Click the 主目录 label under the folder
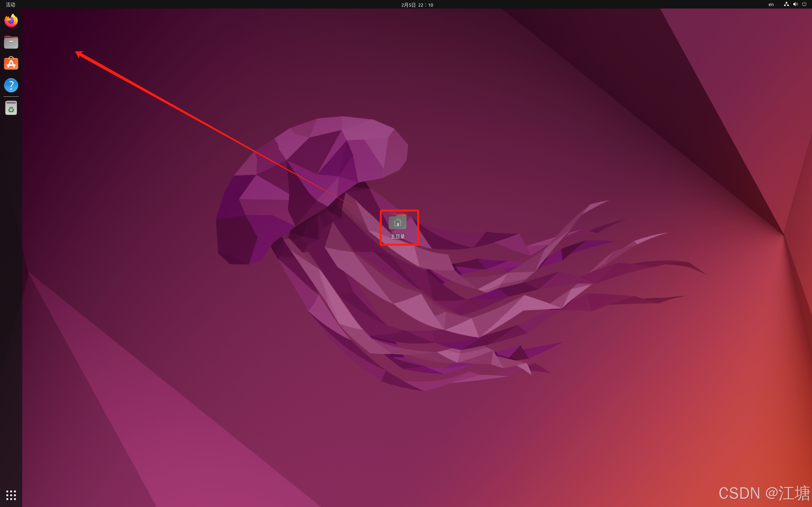 (398, 237)
